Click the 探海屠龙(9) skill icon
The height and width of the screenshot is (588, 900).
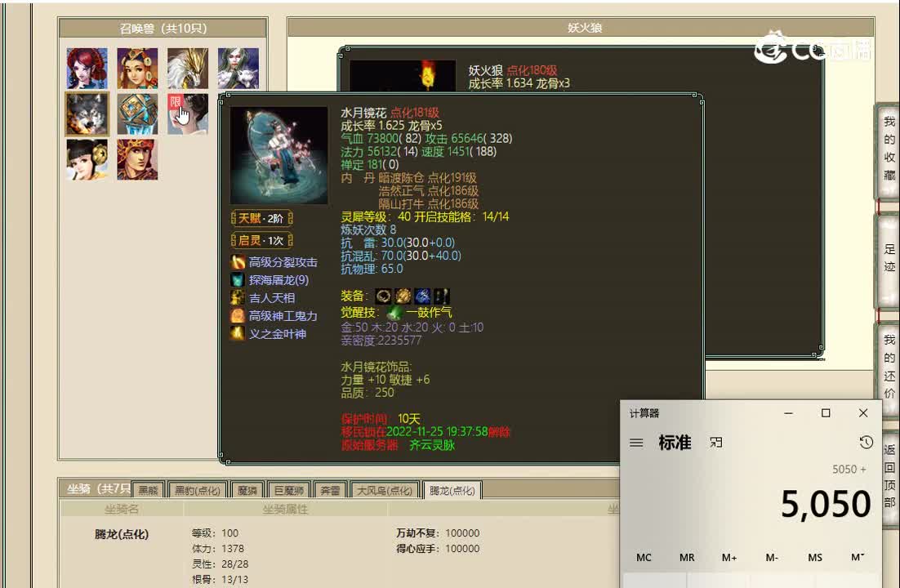pos(238,279)
